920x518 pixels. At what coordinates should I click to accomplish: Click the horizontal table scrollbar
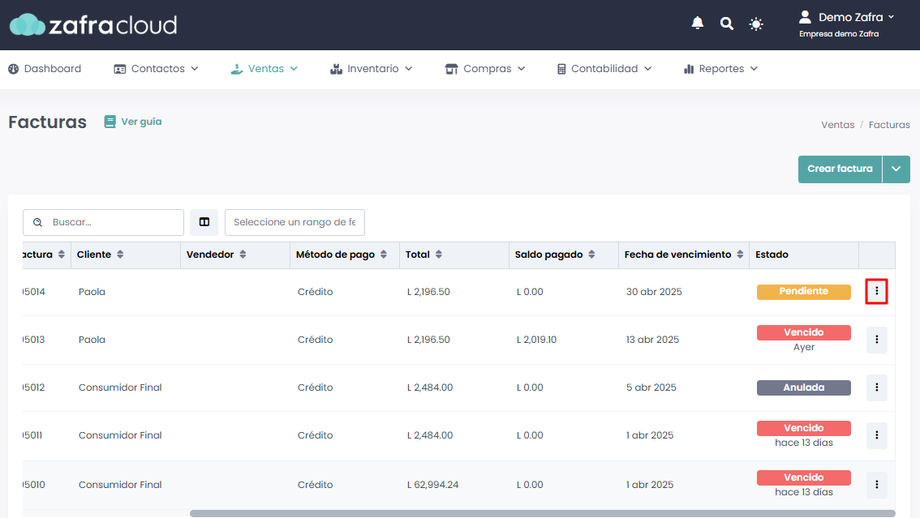tap(540, 514)
